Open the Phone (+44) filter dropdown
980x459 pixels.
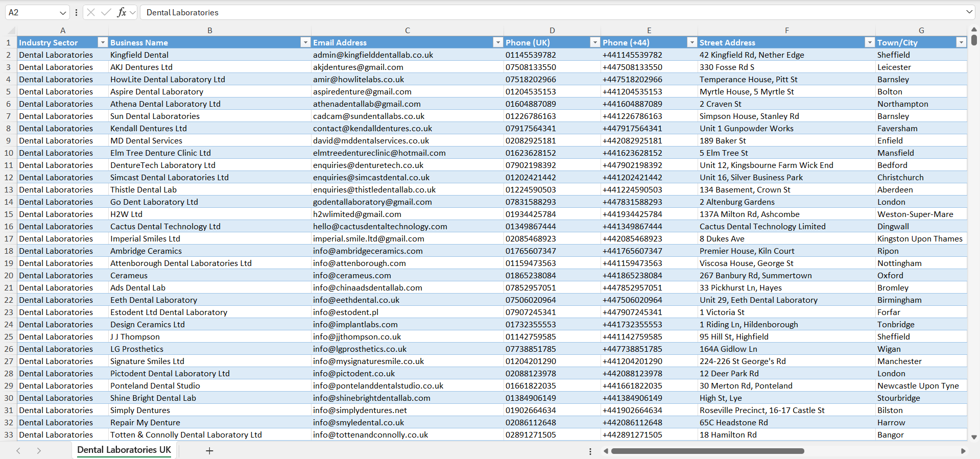coord(692,42)
